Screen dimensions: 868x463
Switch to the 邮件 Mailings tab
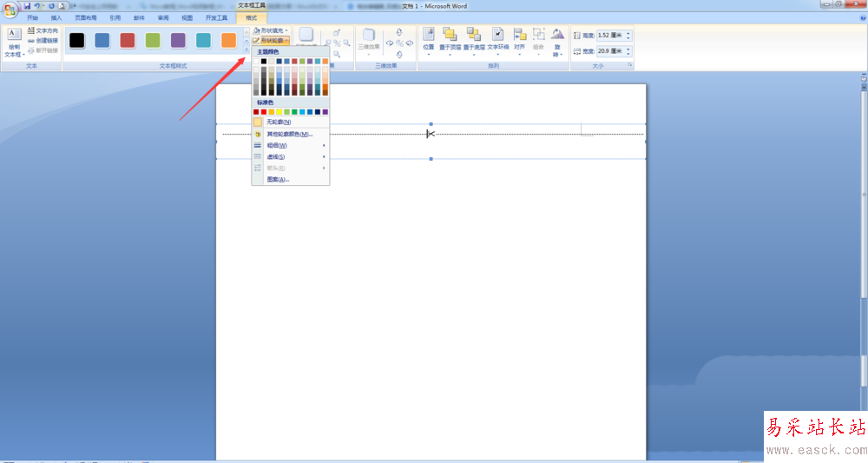[139, 17]
